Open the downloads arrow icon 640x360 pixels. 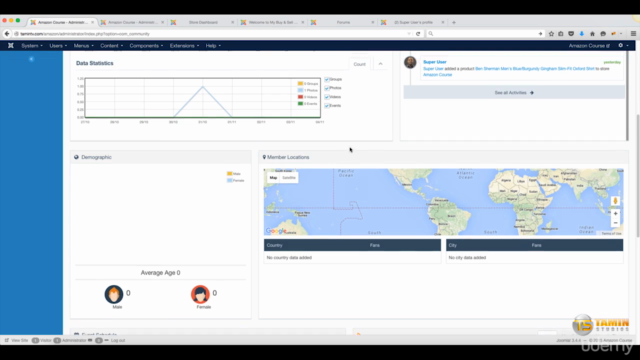(582, 34)
